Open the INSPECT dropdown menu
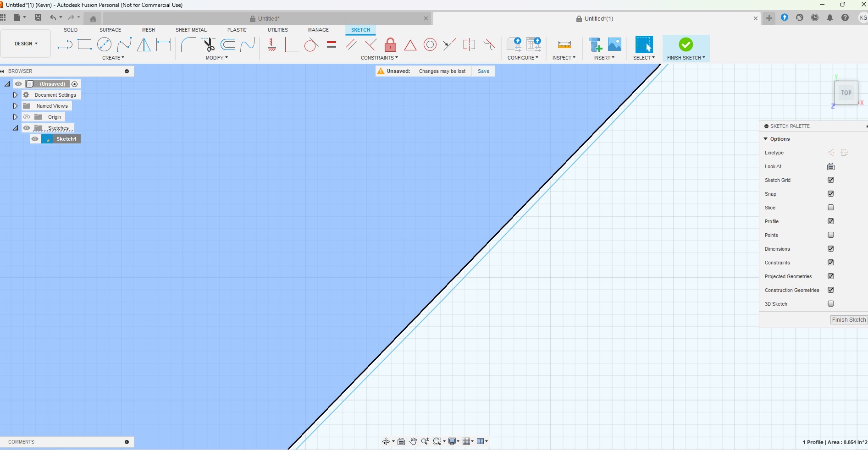868x450 pixels. coord(564,58)
